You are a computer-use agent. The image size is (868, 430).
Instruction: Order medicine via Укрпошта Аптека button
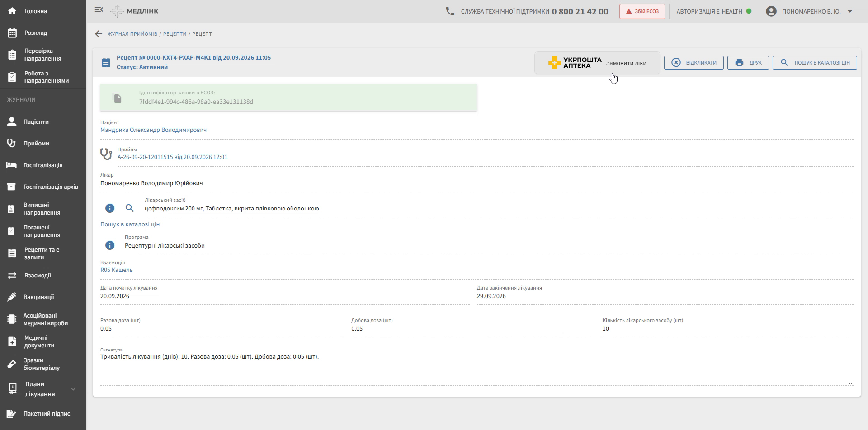tap(597, 63)
